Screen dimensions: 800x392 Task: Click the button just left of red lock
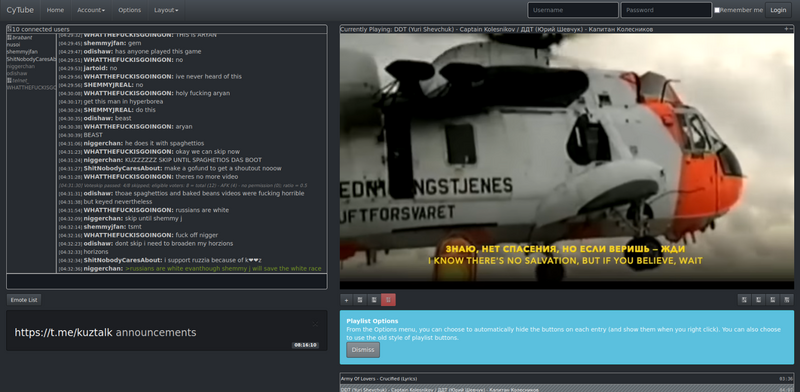[x=374, y=300]
